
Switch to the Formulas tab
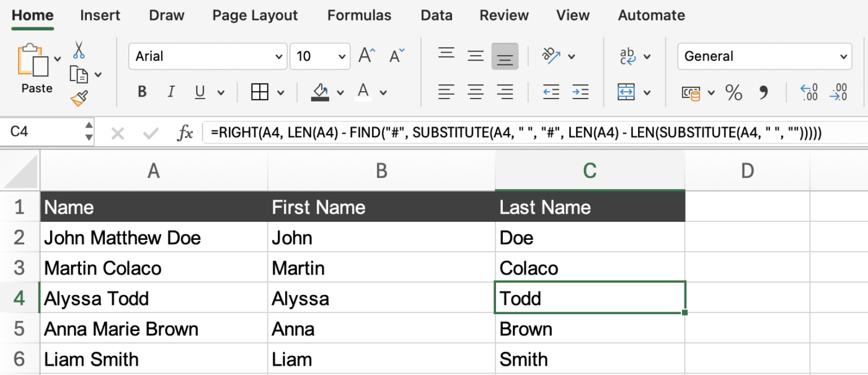[x=359, y=15]
